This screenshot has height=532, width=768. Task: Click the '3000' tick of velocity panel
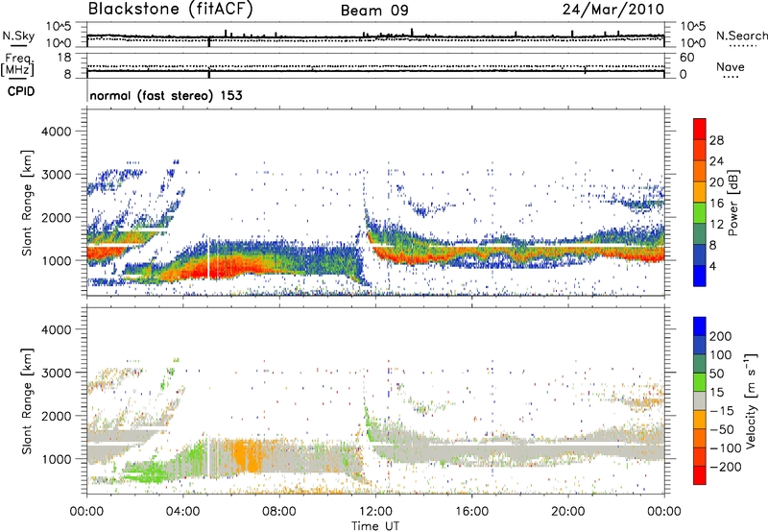[x=56, y=373]
